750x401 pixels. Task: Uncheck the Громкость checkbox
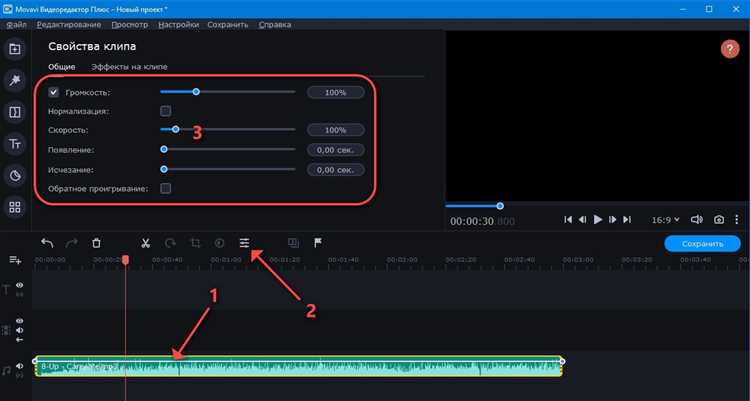[x=54, y=92]
